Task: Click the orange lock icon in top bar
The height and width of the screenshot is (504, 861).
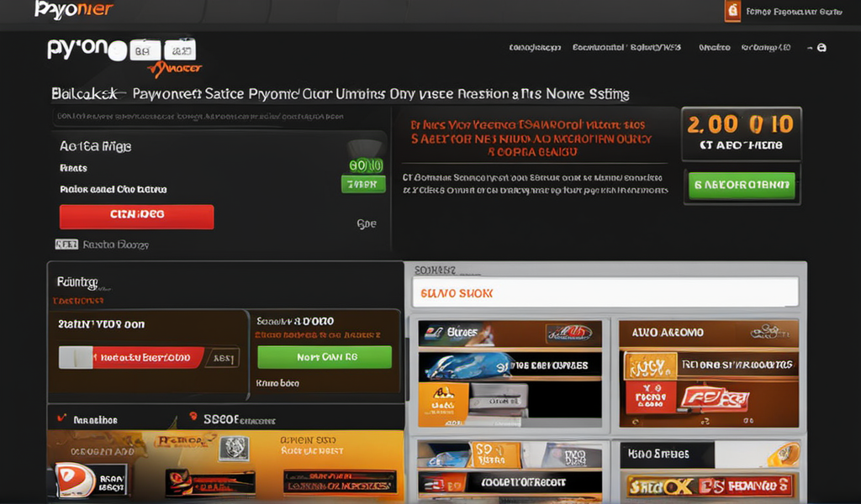Action: (732, 11)
